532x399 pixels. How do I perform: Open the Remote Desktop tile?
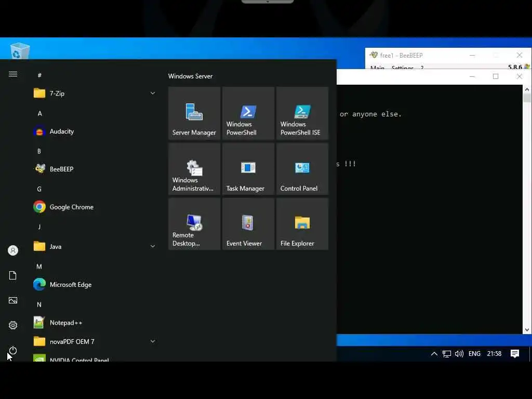click(194, 224)
